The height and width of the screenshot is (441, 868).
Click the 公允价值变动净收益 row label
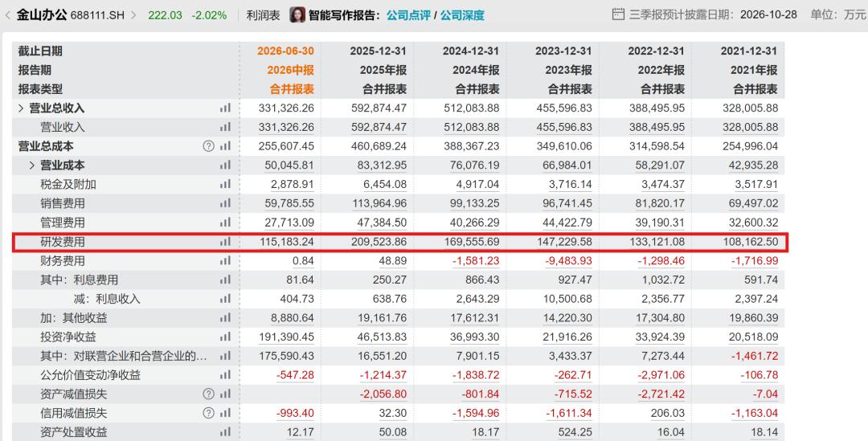coord(90,374)
